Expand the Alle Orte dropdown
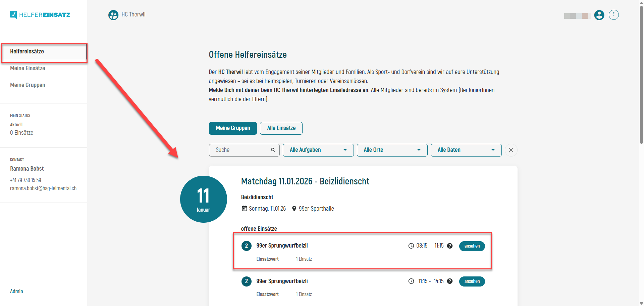Viewport: 644px width, 306px height. pyautogui.click(x=392, y=150)
